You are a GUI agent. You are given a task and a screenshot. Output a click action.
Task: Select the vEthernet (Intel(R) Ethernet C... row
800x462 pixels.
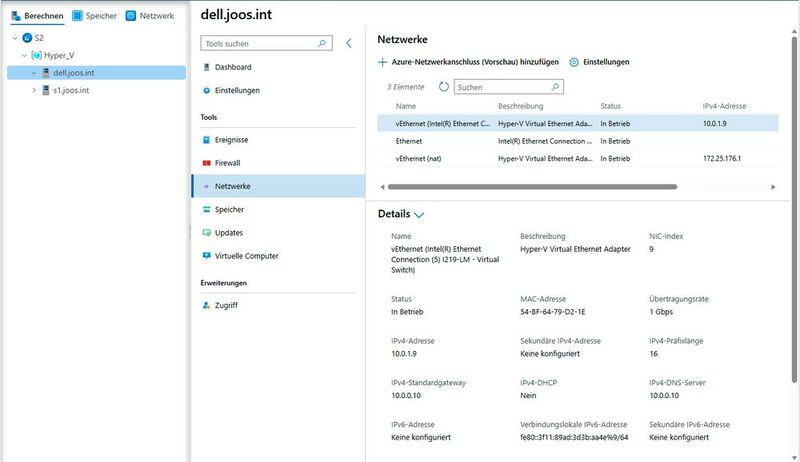click(x=578, y=123)
